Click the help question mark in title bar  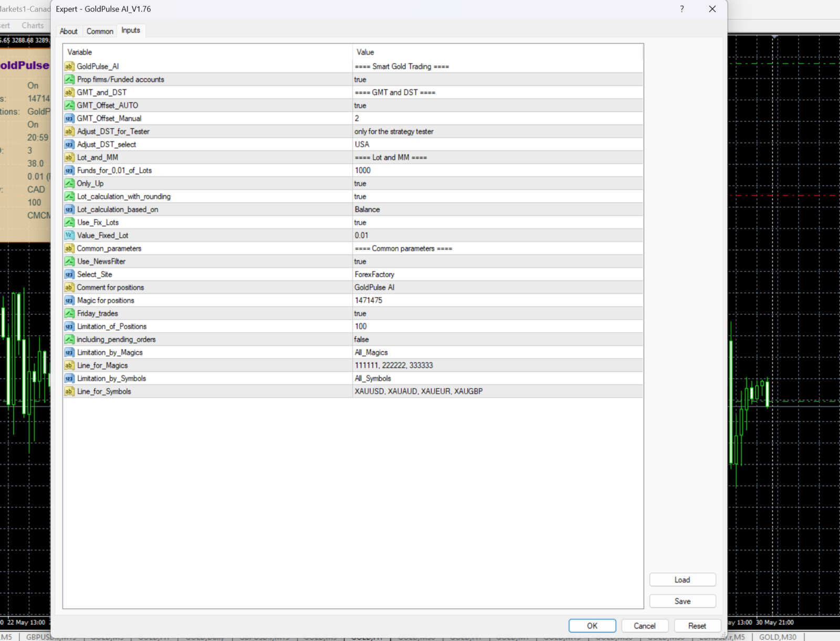681,9
